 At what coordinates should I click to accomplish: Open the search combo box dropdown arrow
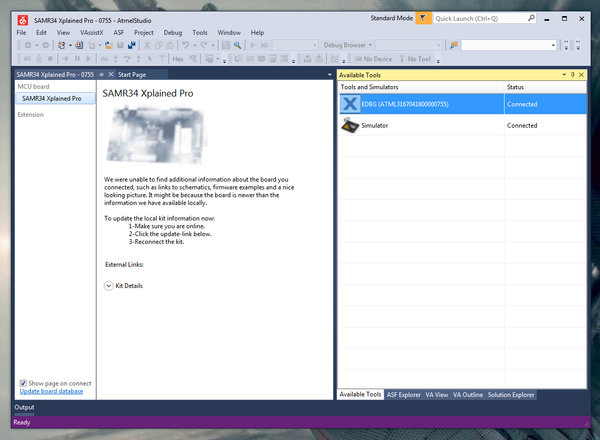click(553, 46)
